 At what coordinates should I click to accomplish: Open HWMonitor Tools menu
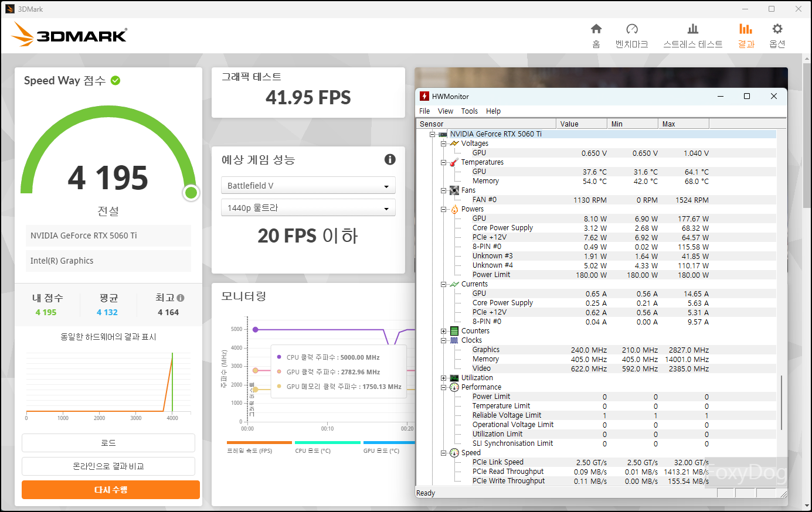pyautogui.click(x=470, y=111)
